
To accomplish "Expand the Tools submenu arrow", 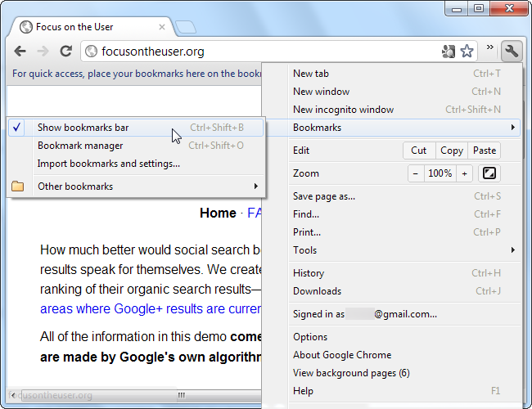I will pyautogui.click(x=512, y=250).
